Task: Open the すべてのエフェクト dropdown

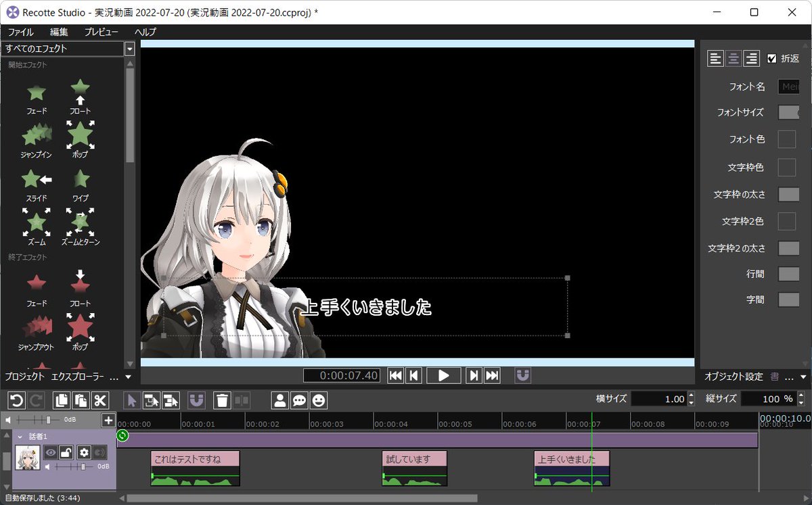Action: click(x=129, y=49)
